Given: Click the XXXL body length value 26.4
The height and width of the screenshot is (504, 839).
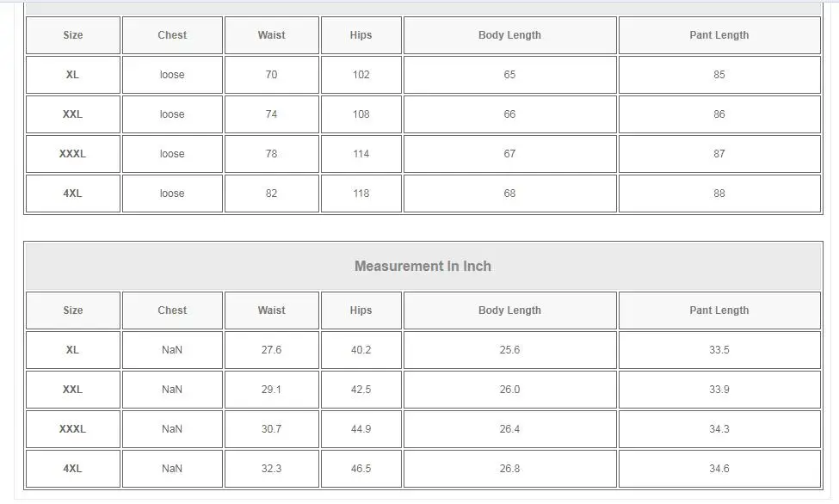Looking at the screenshot, I should (509, 429).
